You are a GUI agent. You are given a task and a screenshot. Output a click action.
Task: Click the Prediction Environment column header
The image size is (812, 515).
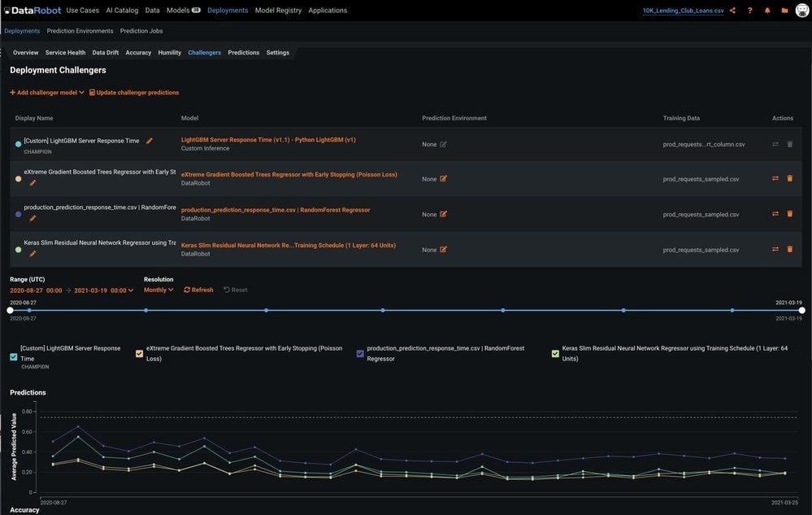[x=454, y=118]
